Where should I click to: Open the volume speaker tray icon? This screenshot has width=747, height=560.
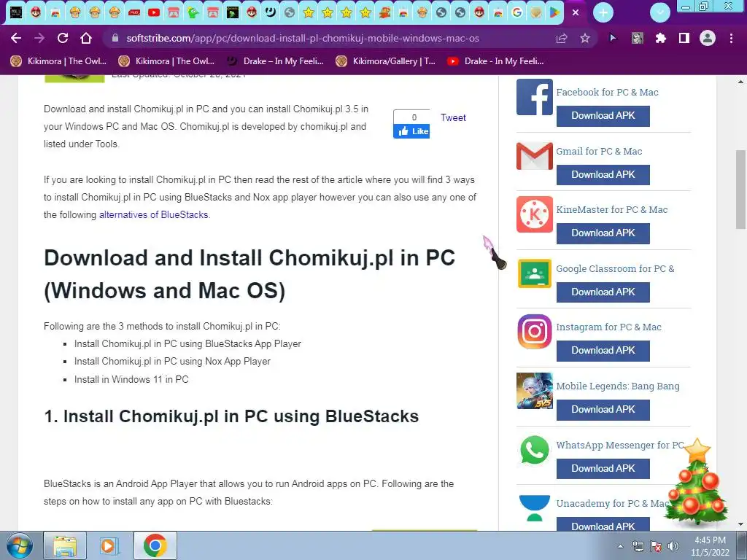(673, 546)
